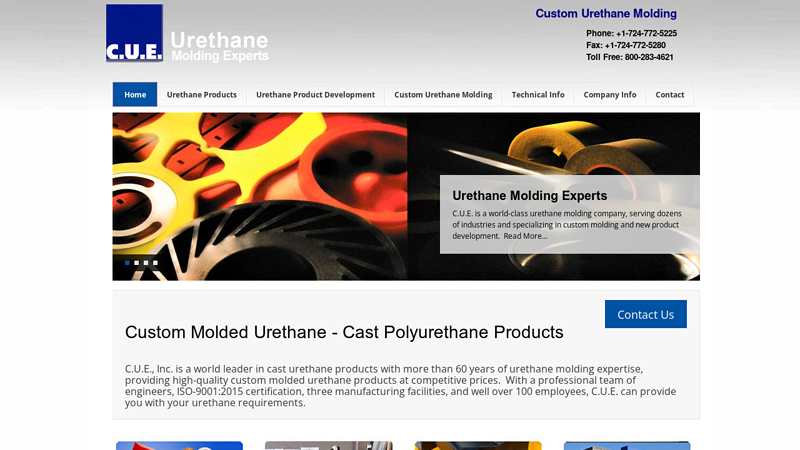Click the toll free number 800-283-4621
The image size is (800, 450).
(649, 57)
